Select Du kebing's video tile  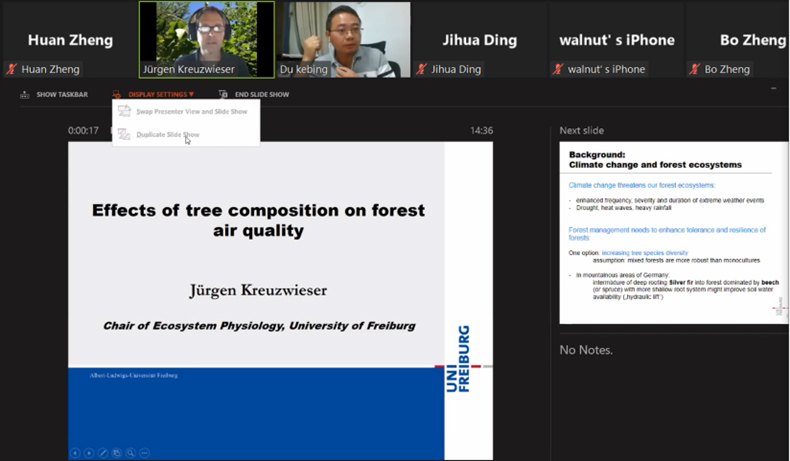[345, 38]
